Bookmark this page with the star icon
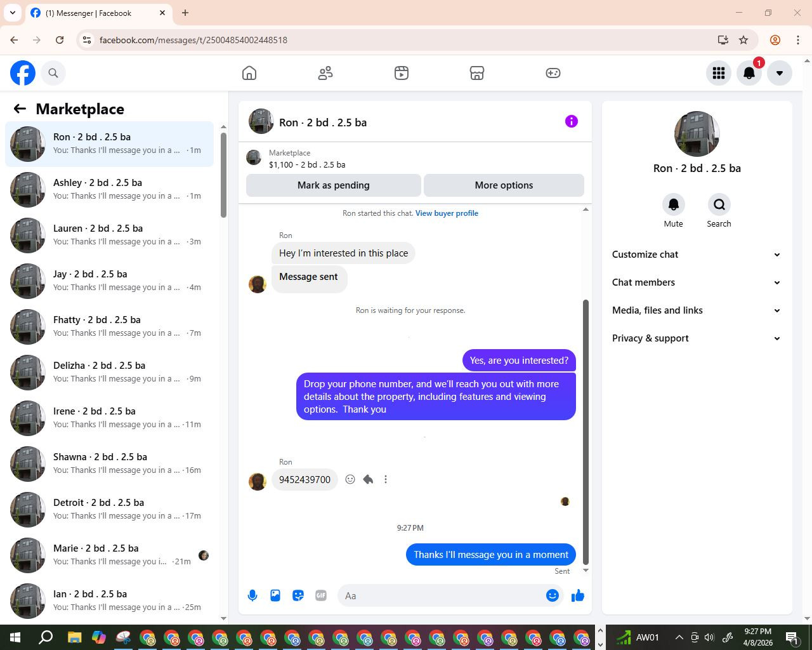Image resolution: width=812 pixels, height=650 pixels. tap(743, 40)
